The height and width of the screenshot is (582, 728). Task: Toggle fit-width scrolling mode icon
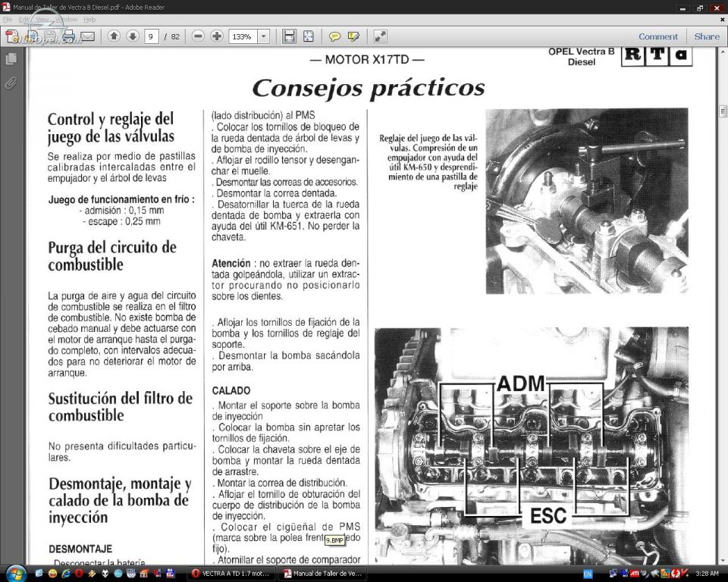point(289,36)
